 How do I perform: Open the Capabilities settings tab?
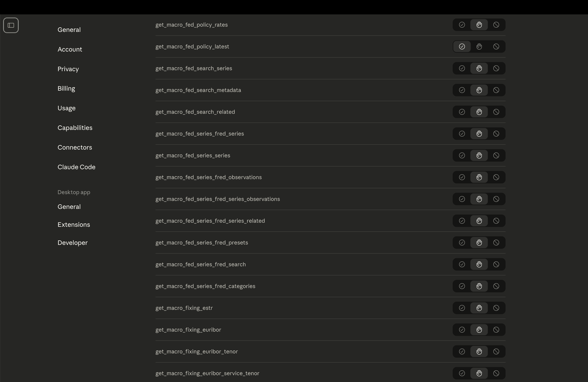click(75, 128)
